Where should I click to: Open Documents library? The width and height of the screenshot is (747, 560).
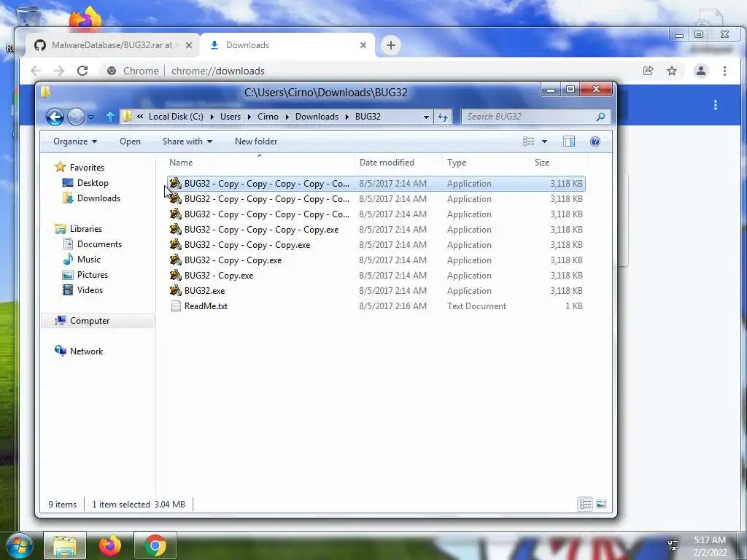coord(99,244)
